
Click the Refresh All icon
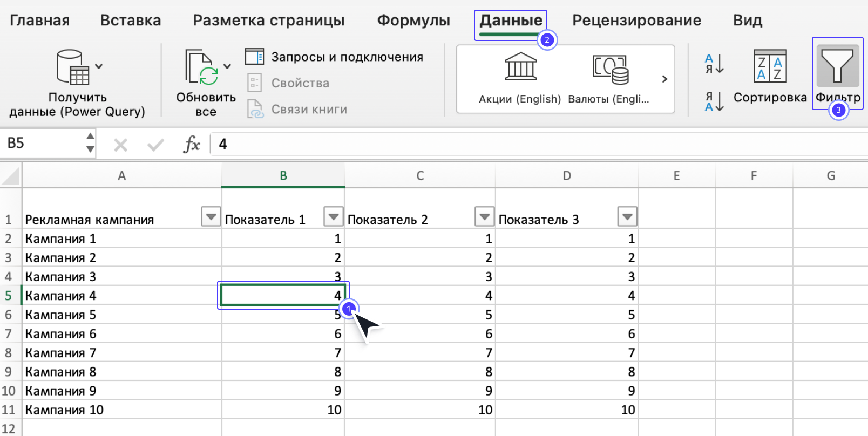click(x=201, y=67)
